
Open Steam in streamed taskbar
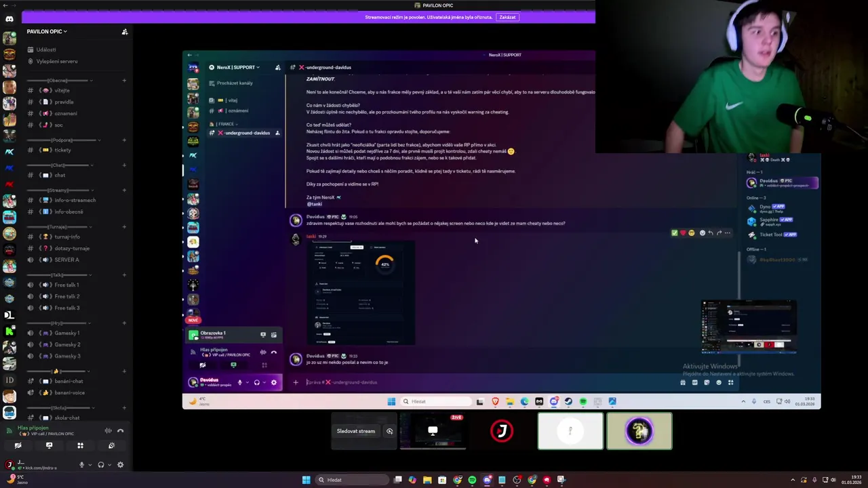(568, 401)
